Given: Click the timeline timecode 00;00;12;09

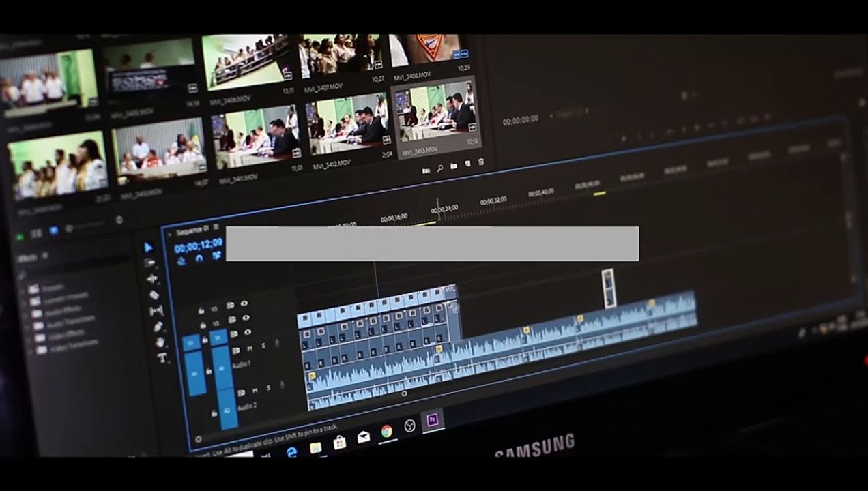Looking at the screenshot, I should coord(198,244).
